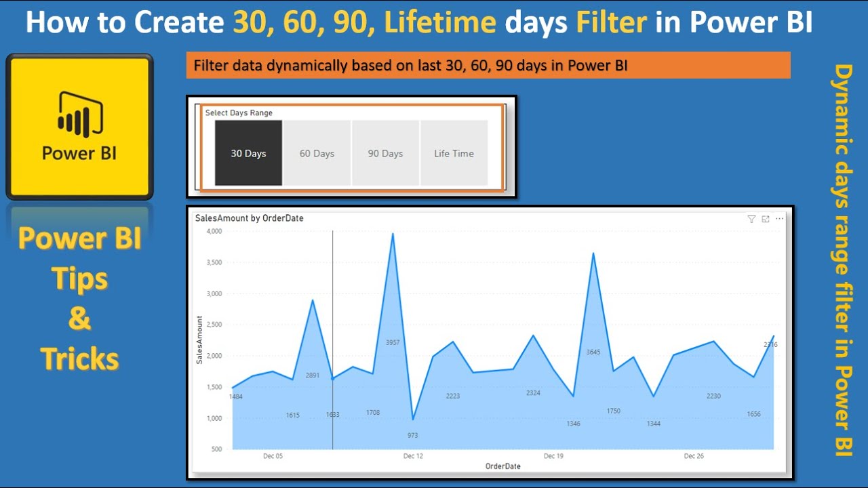The height and width of the screenshot is (488, 868).
Task: Click the 4,000 y-axis value
Action: click(x=213, y=231)
